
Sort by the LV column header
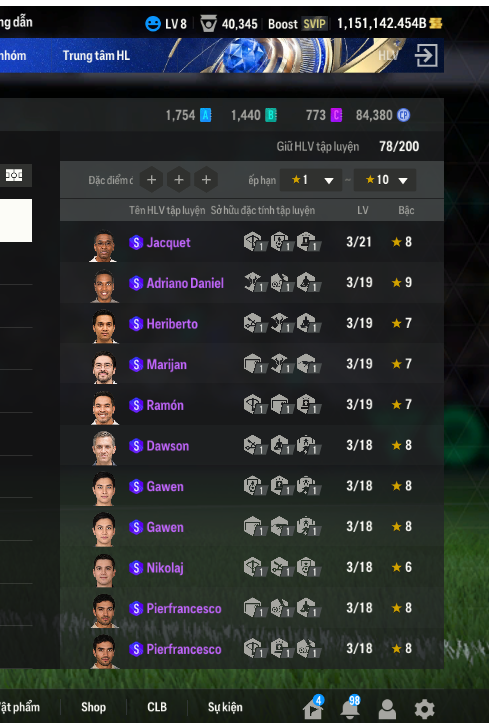363,210
